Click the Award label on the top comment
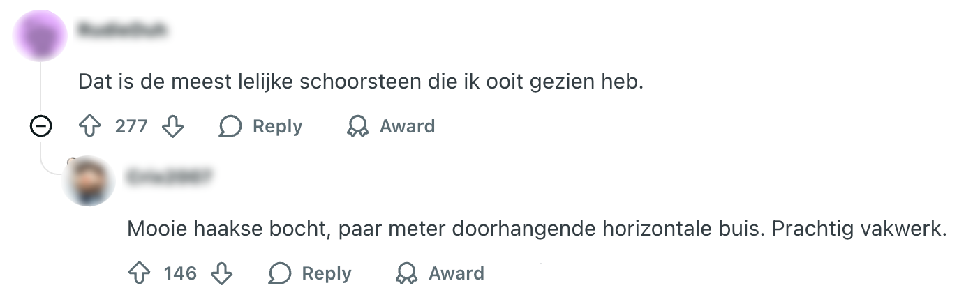The image size is (980, 297). click(x=407, y=126)
